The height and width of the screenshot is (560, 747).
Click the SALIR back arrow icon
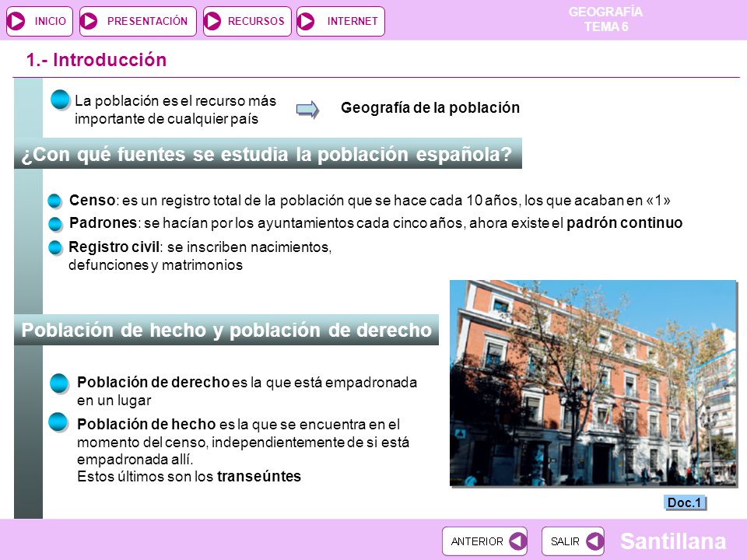click(x=595, y=541)
